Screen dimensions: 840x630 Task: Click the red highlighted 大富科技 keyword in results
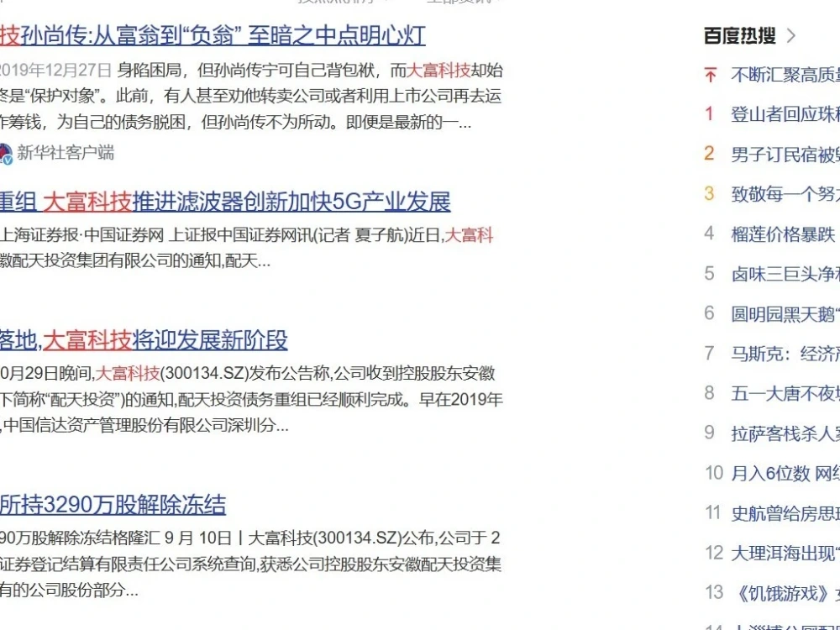438,71
